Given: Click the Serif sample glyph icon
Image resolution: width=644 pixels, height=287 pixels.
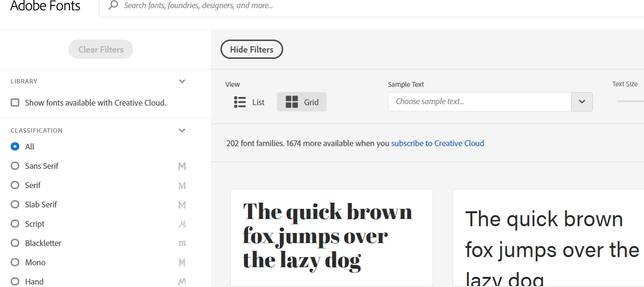Looking at the screenshot, I should (182, 186).
